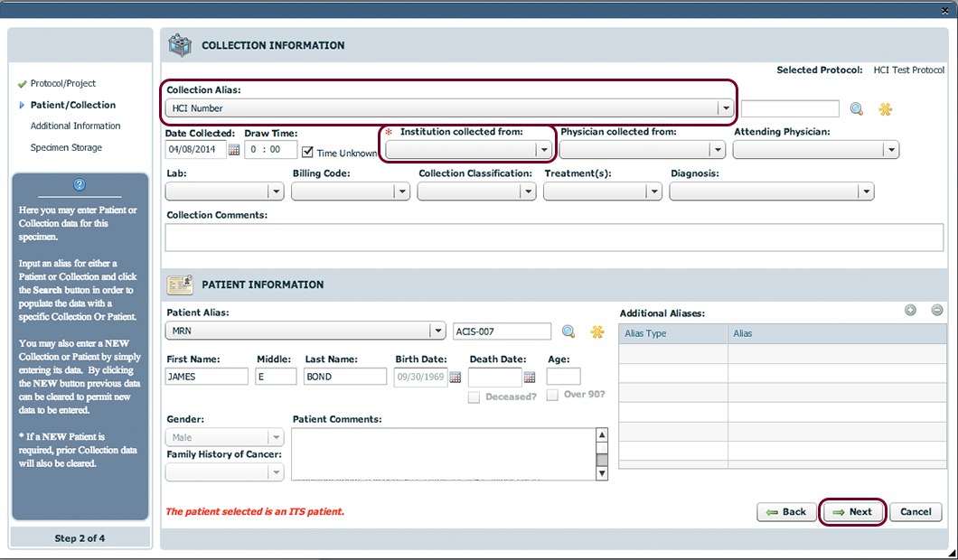The height and width of the screenshot is (560, 958).
Task: Click the Patient Comments scrollbar thumb
Action: [602, 460]
